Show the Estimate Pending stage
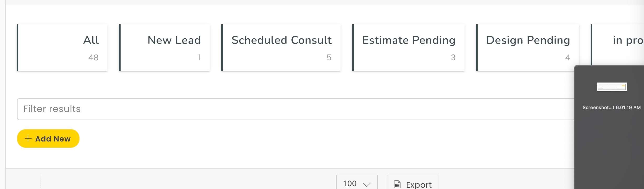 [x=408, y=48]
